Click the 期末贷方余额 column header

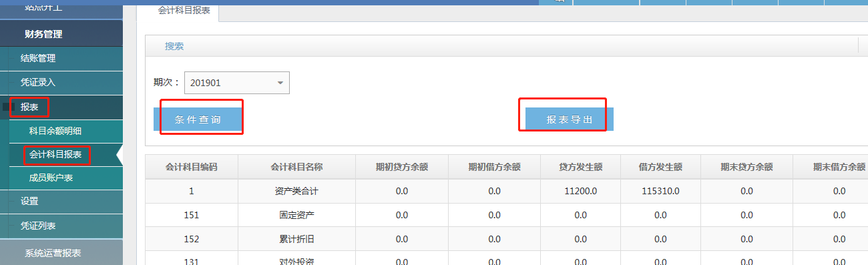(746, 167)
